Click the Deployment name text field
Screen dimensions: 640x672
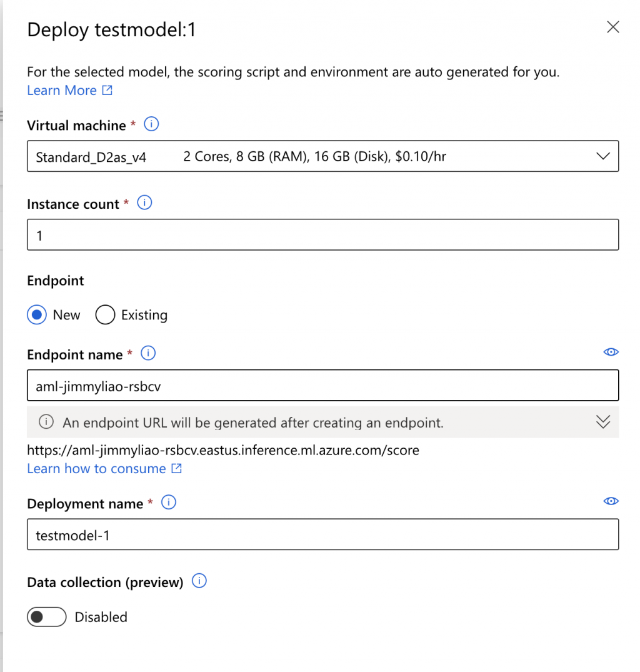click(322, 535)
